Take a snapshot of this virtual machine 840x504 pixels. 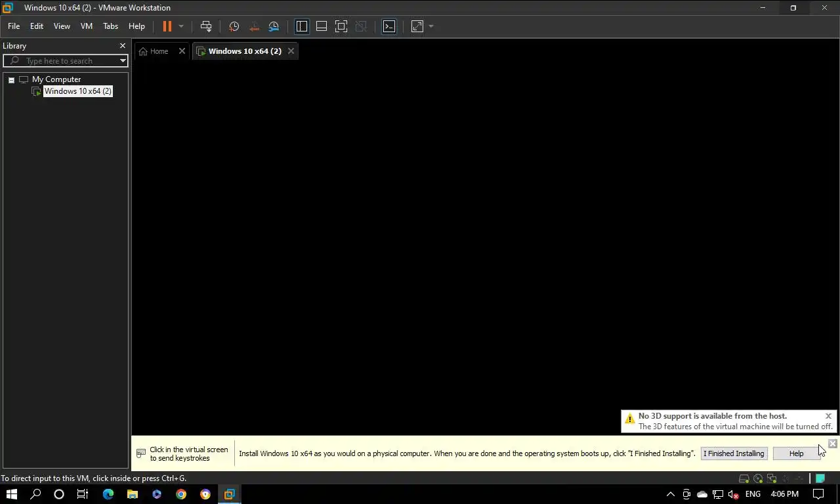[234, 26]
